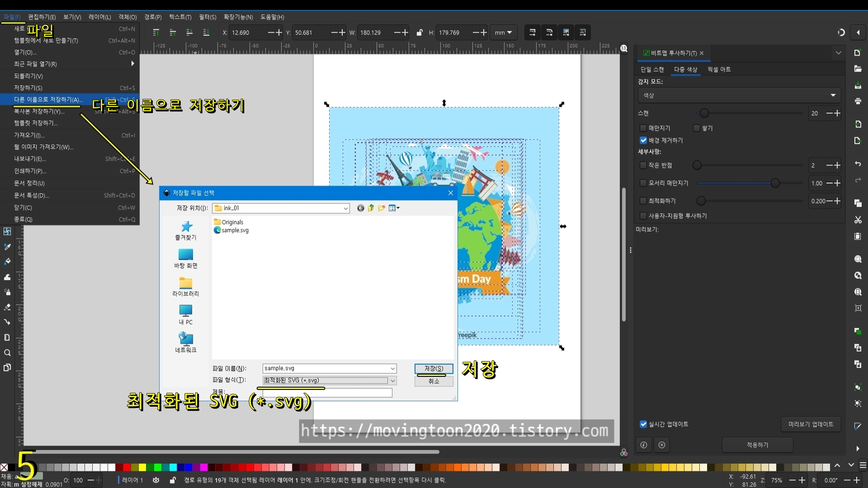Open the color palette menu button
This screenshot has height=488, width=868.
coord(863,465)
